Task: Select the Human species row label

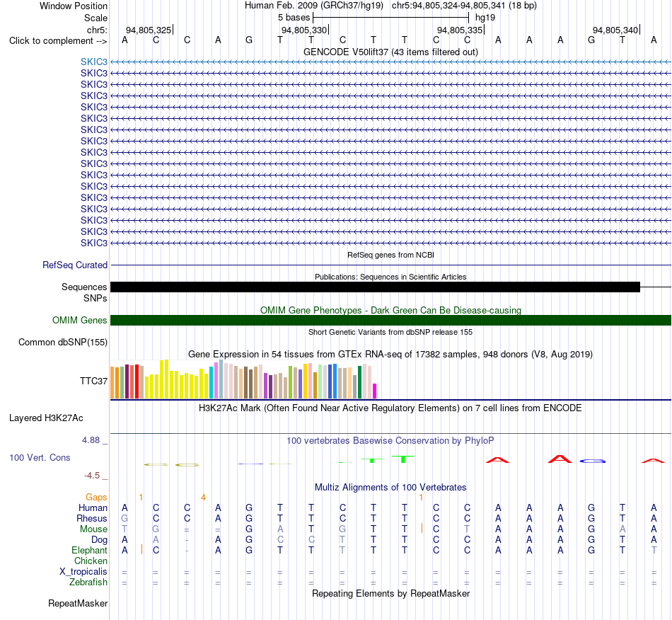Action: click(x=93, y=507)
